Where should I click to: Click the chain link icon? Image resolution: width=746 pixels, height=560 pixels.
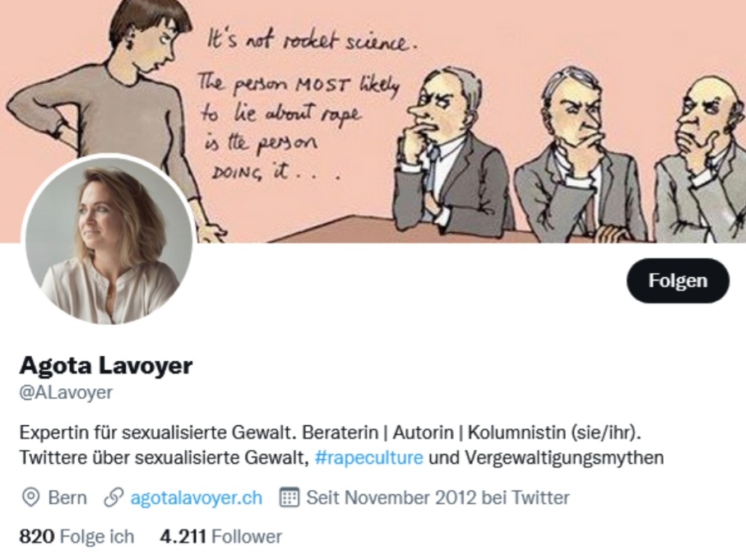click(114, 498)
